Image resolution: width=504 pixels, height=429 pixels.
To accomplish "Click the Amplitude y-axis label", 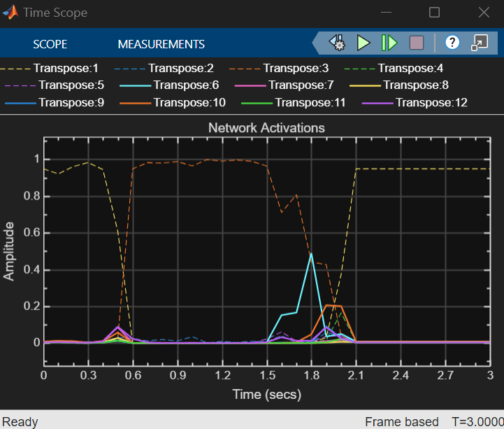I will click(x=9, y=251).
